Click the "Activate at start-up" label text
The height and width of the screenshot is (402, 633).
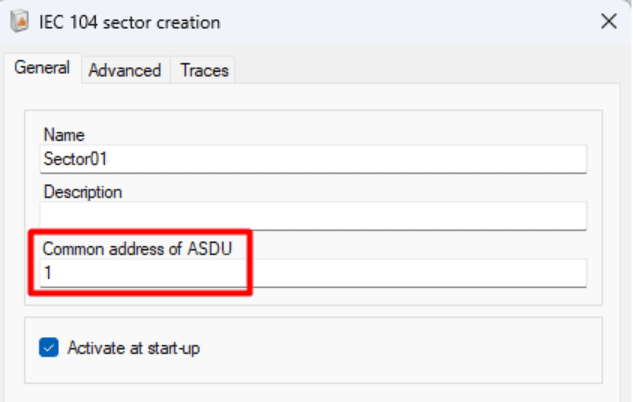point(135,348)
